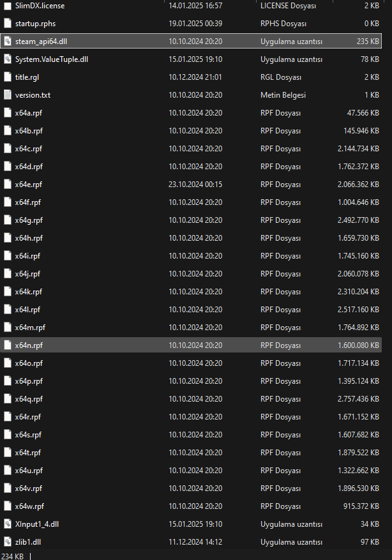Click the startup.rphs file icon
The width and height of the screenshot is (392, 560).
8,24
